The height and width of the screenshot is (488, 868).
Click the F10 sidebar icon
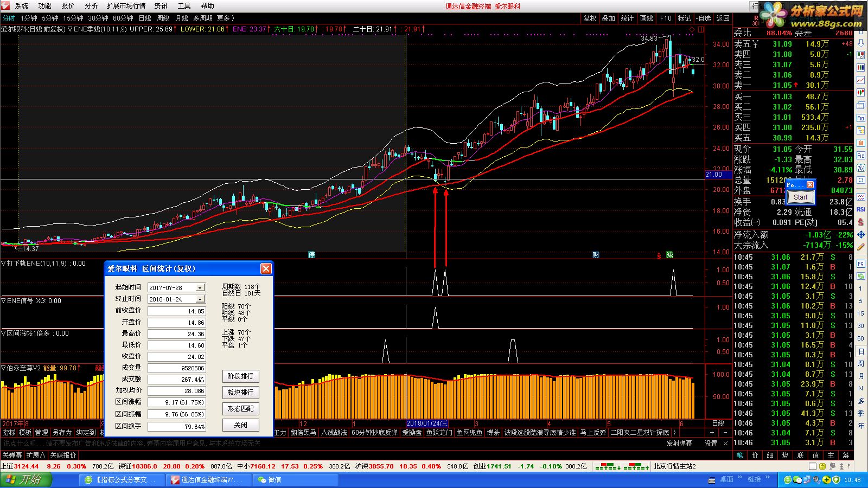(861, 118)
